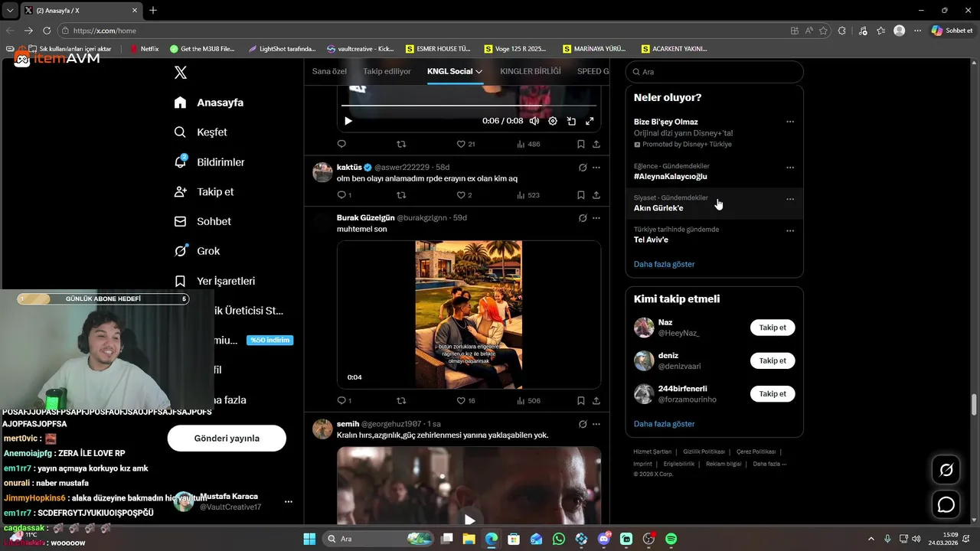Open account menu dots beside Mustafa Karaca
This screenshot has height=551, width=980.
coord(289,502)
